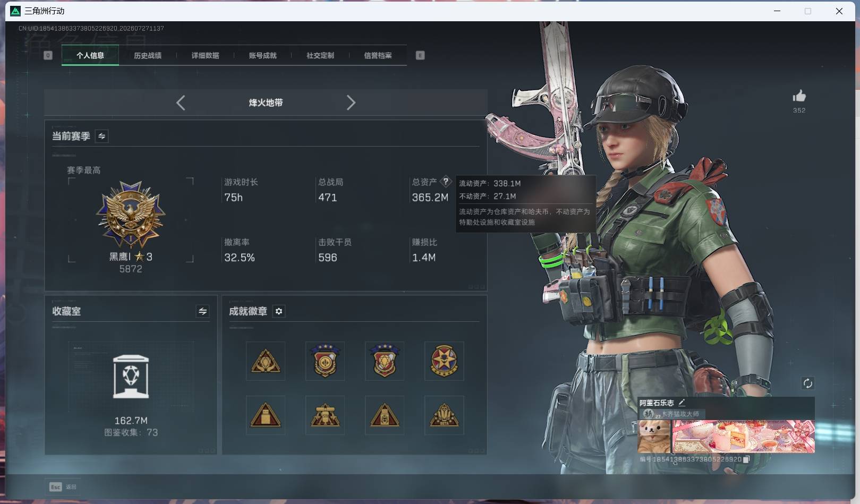Click the Esc 返回 back button
860x504 pixels.
[x=63, y=486]
